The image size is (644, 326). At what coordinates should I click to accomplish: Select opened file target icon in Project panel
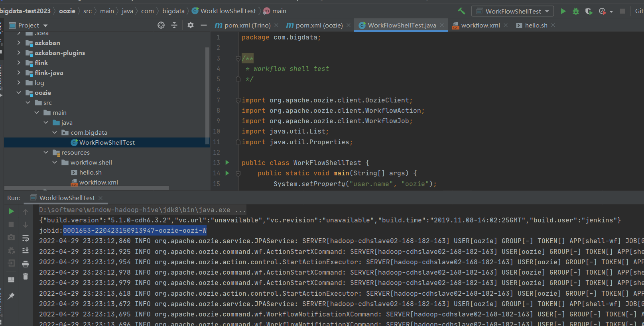coord(161,25)
